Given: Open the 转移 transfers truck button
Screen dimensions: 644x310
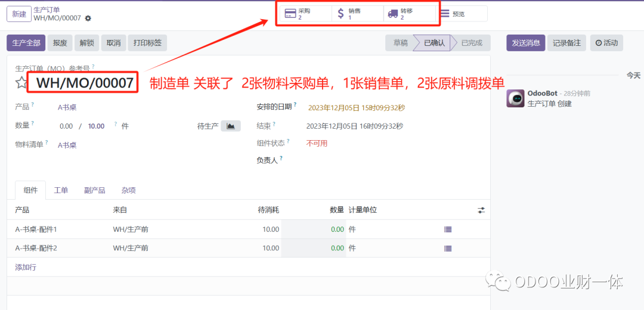Looking at the screenshot, I should [x=408, y=14].
